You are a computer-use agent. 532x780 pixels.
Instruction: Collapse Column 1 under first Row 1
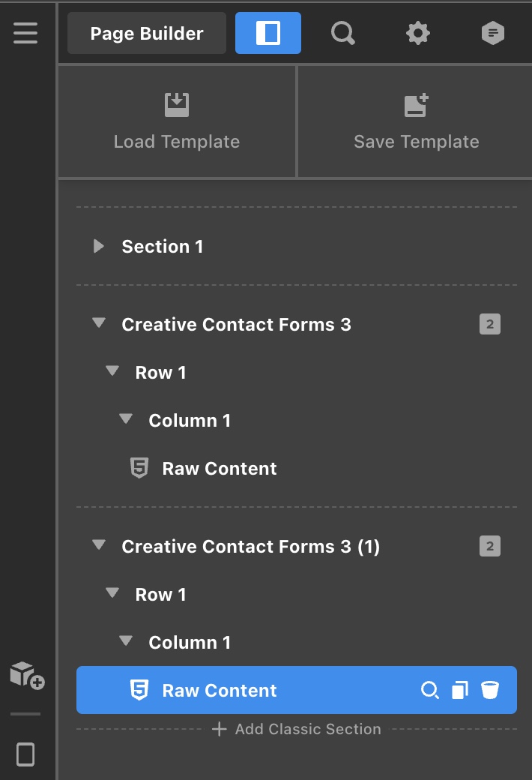pyautogui.click(x=126, y=418)
